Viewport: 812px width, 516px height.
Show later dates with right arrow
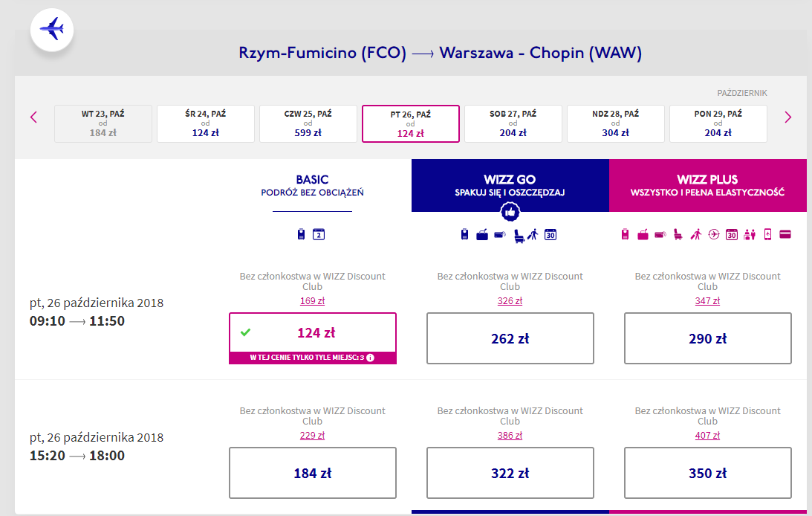(787, 117)
